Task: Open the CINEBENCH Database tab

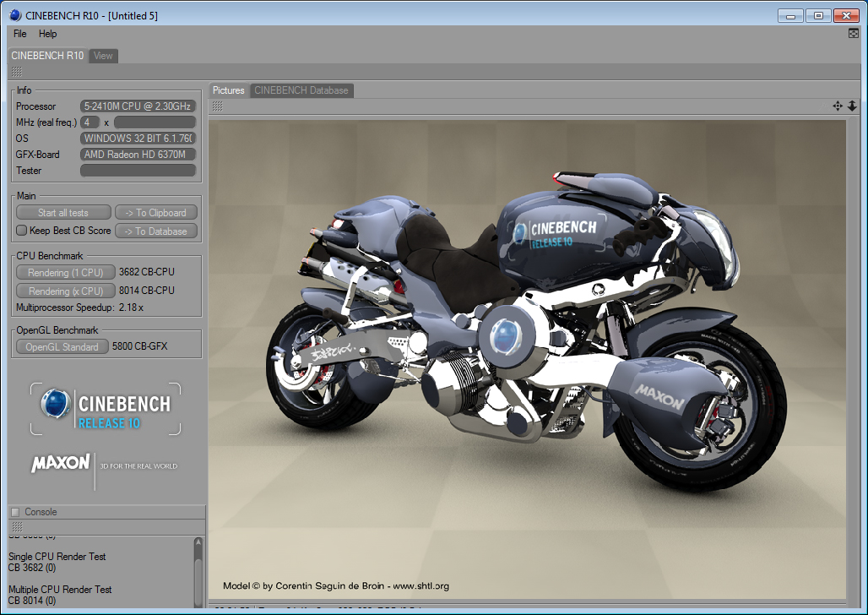Action: 301,90
